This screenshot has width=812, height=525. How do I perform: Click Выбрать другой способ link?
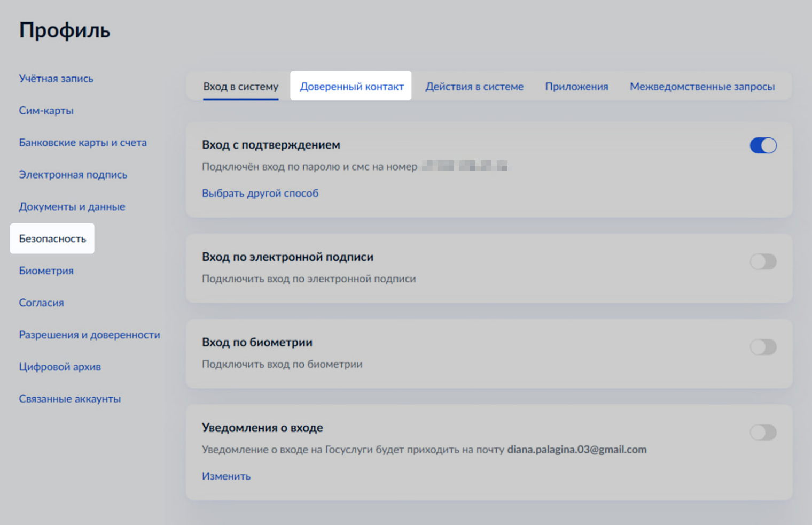[260, 194]
